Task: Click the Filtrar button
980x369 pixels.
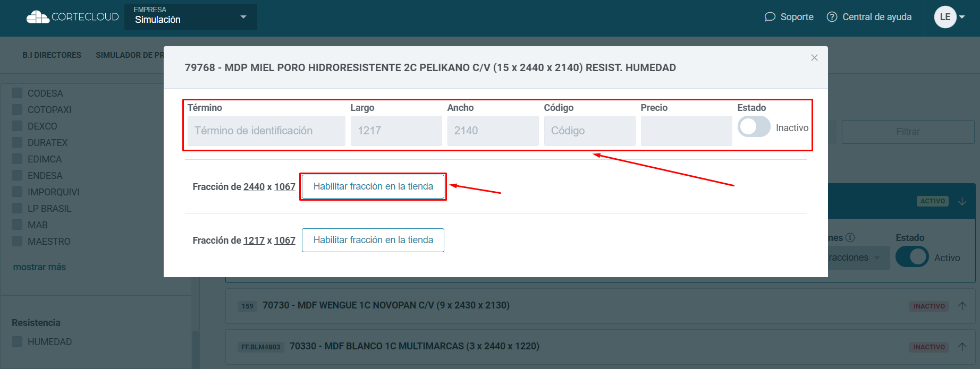Action: click(x=908, y=132)
